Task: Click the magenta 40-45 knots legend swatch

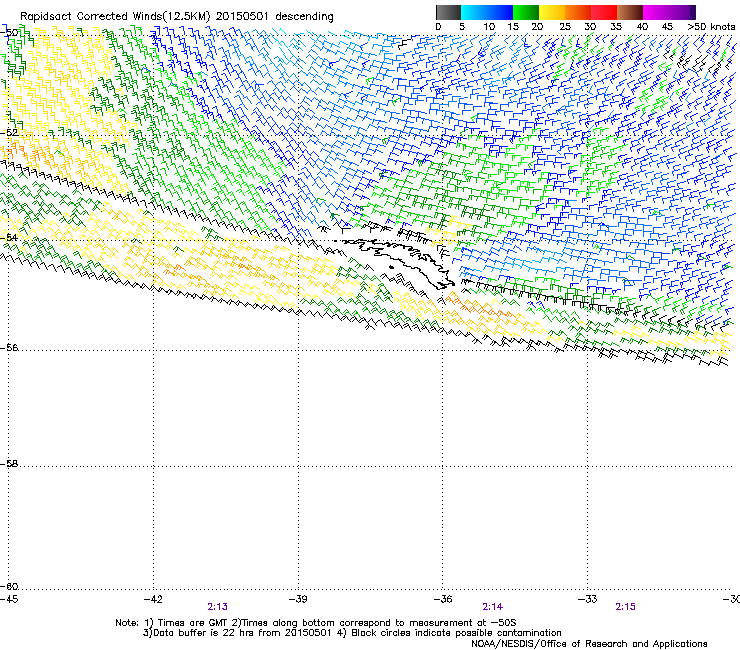Action: 656,12
